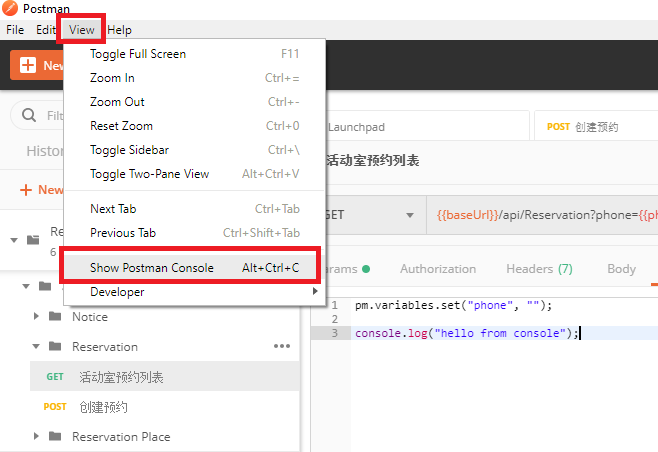Select the Notice folder label
658x452 pixels.
[90, 317]
